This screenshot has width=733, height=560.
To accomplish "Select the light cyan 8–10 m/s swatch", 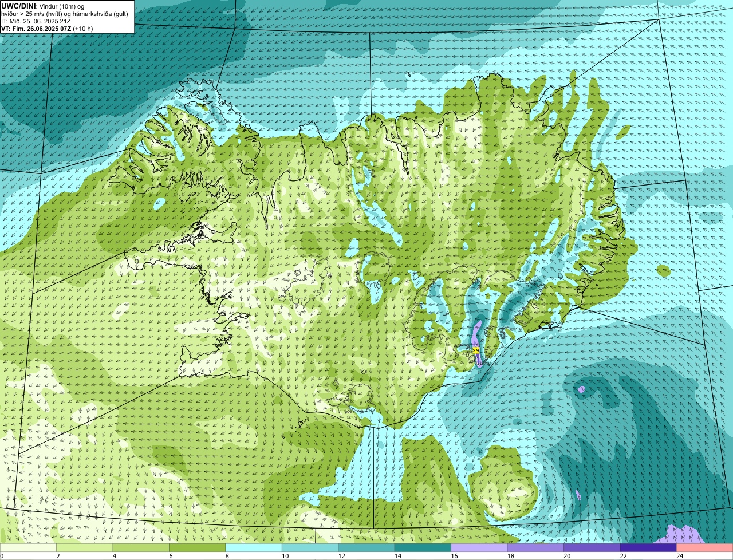I will click(x=254, y=548).
